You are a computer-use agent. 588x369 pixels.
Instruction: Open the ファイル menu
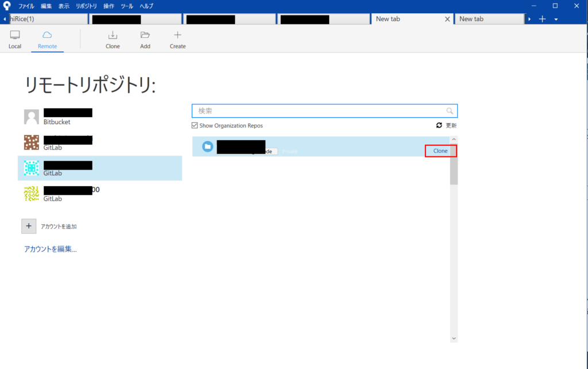[x=26, y=6]
